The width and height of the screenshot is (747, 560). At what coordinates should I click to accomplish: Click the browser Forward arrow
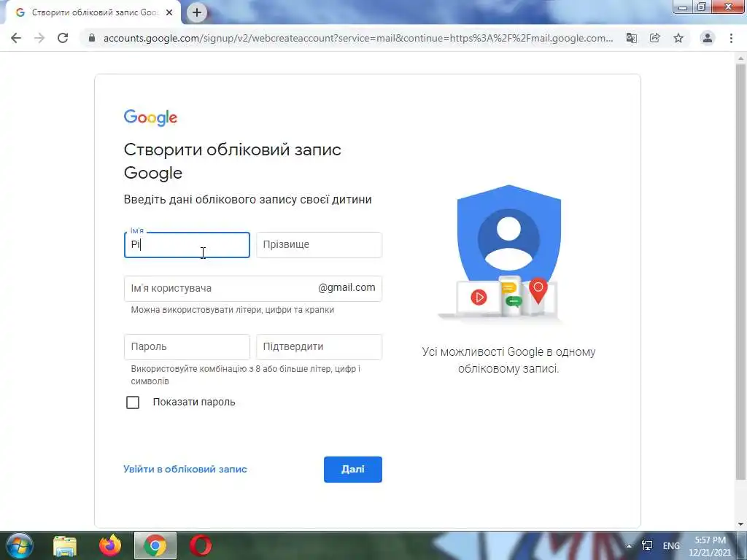pos(39,38)
